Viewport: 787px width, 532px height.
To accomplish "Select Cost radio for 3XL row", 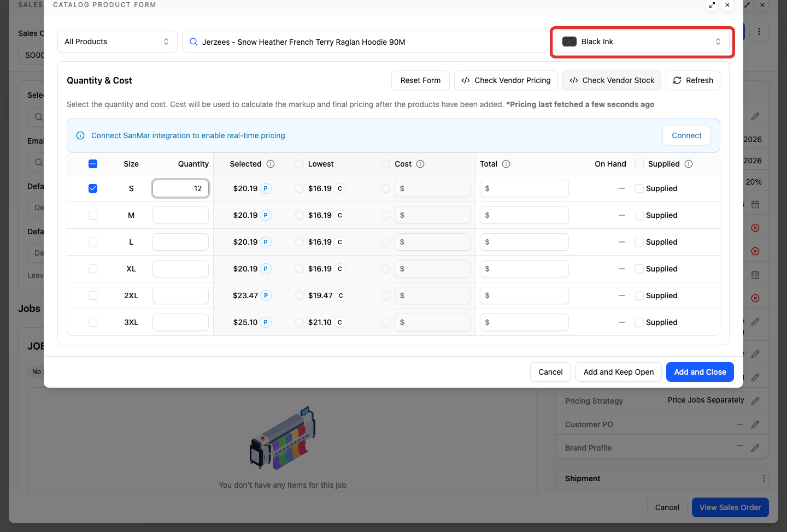I will click(386, 322).
